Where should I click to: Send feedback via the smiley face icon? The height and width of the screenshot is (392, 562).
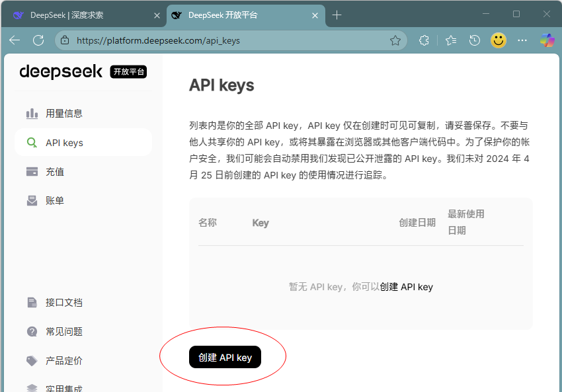(x=498, y=40)
